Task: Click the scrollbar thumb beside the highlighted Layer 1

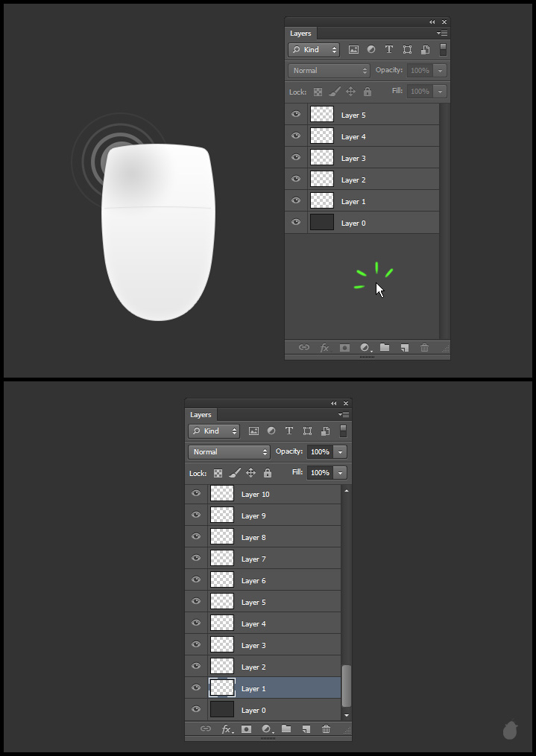Action: (345, 685)
